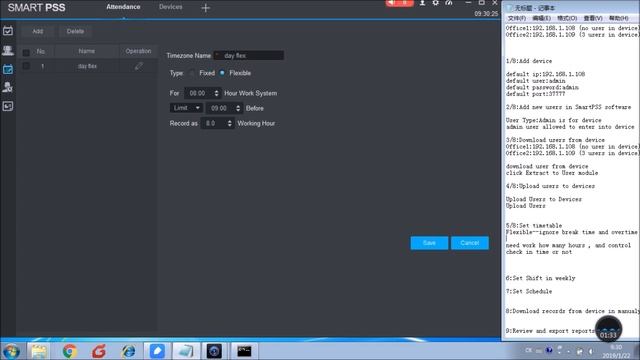Open the Notepad Help (帮助) menu
The height and width of the screenshot is (360, 640).
pyautogui.click(x=618, y=18)
